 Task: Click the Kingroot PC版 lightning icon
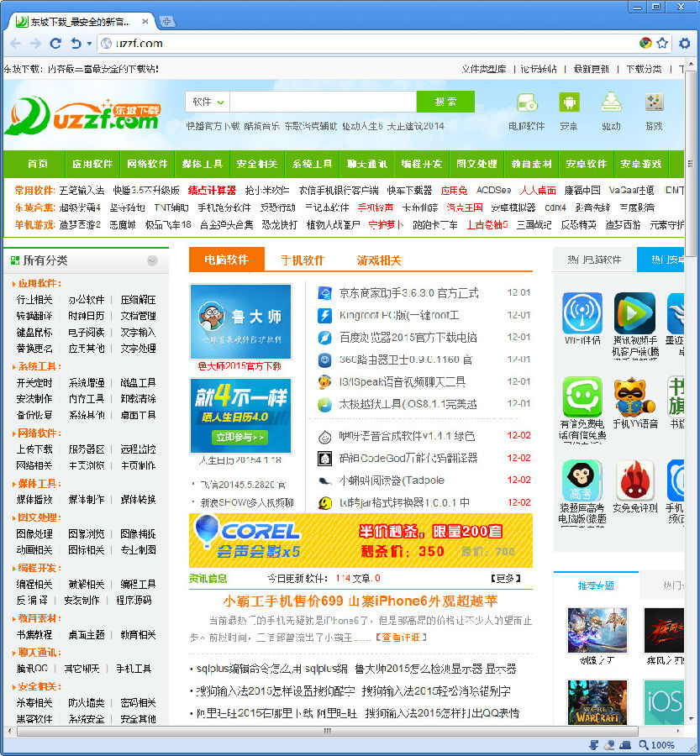click(x=324, y=315)
